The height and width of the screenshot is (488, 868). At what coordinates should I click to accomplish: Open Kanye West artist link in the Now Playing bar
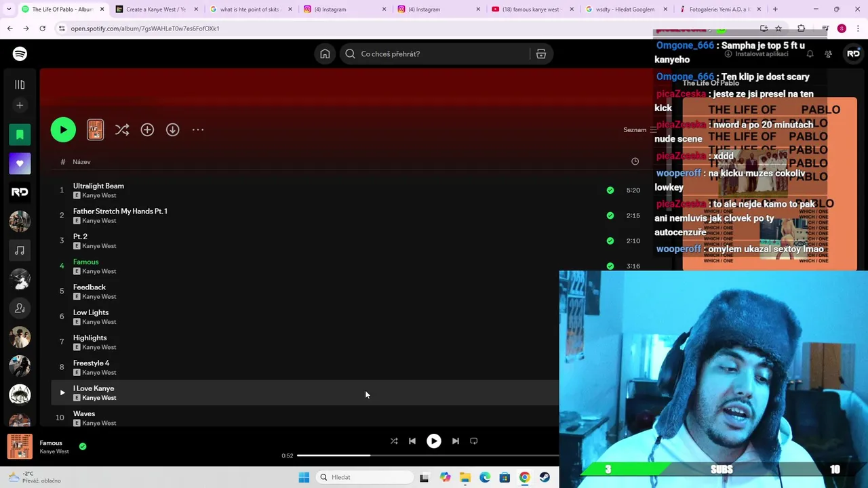(x=54, y=451)
